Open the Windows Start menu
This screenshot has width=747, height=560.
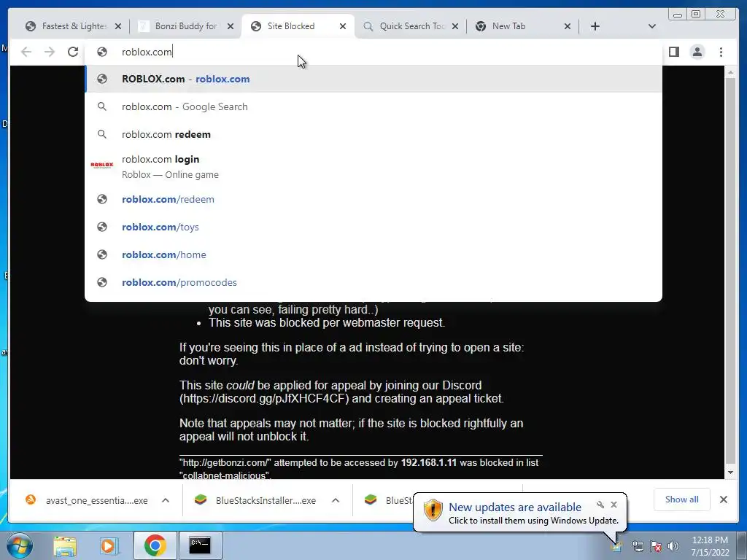20,545
